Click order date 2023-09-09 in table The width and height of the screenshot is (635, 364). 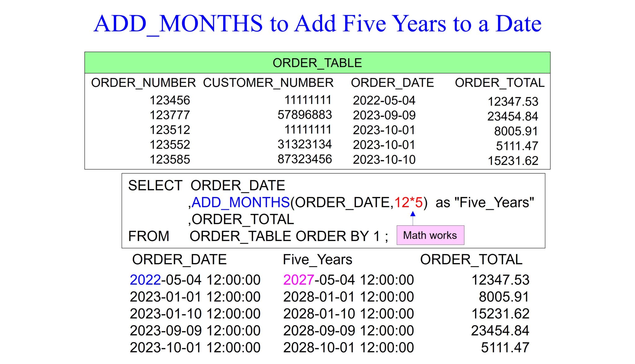click(384, 115)
